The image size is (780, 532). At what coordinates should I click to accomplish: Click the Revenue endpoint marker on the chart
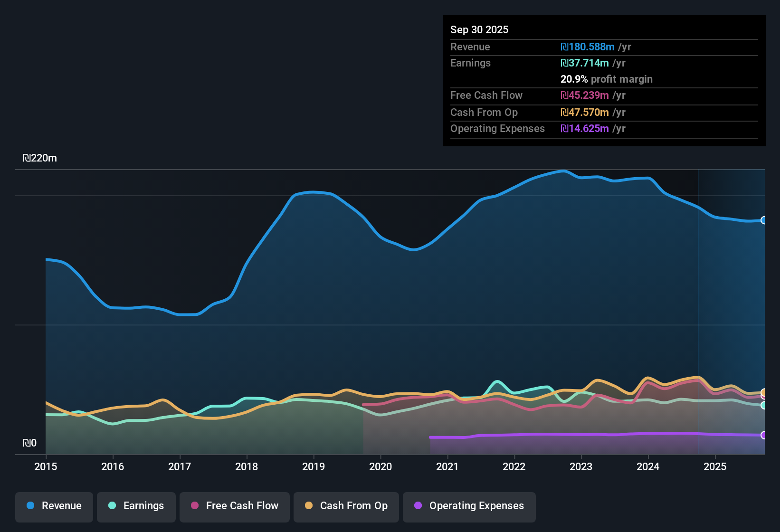[763, 220]
